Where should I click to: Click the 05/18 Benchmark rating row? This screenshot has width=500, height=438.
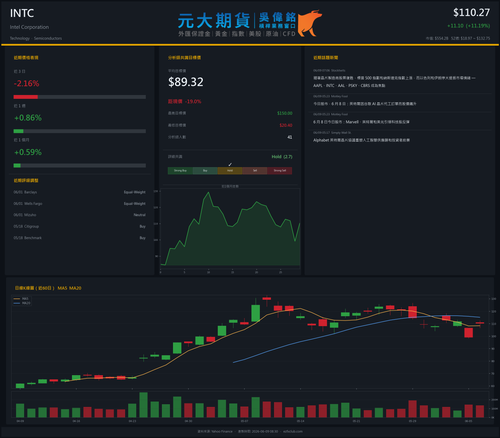point(80,238)
